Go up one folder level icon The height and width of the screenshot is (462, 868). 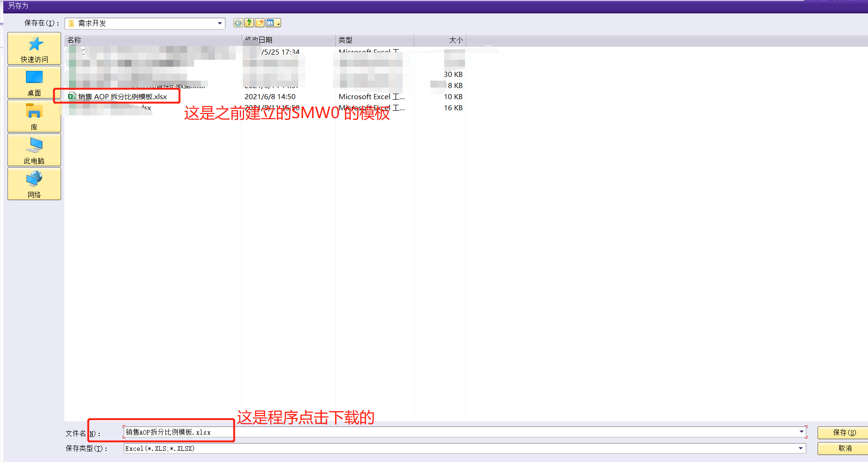pyautogui.click(x=249, y=22)
